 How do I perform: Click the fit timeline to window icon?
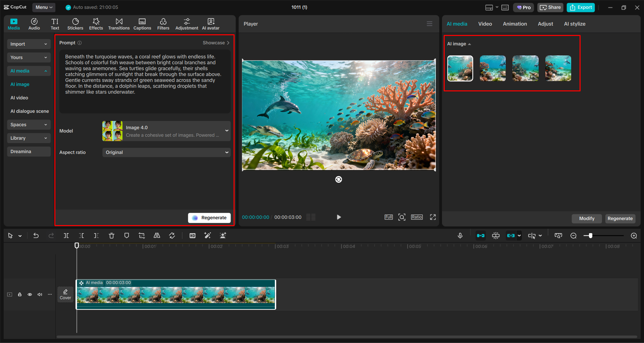coord(558,235)
